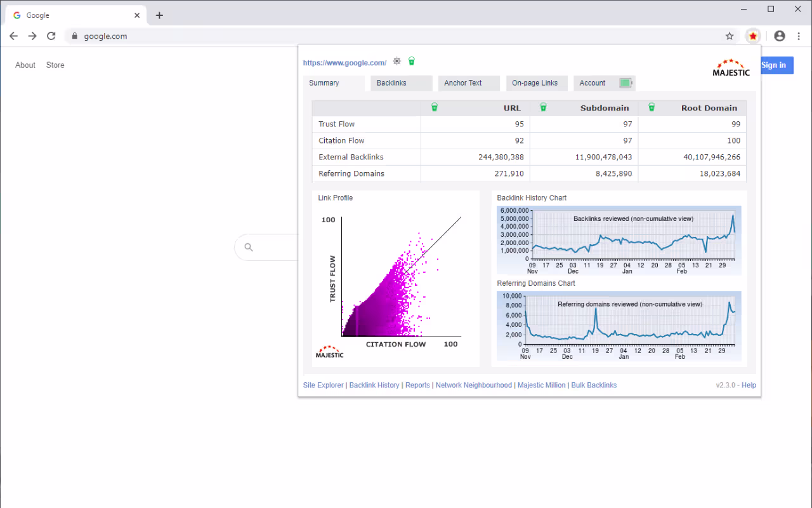
Task: Open the Chrome three-dot menu
Action: (799, 36)
